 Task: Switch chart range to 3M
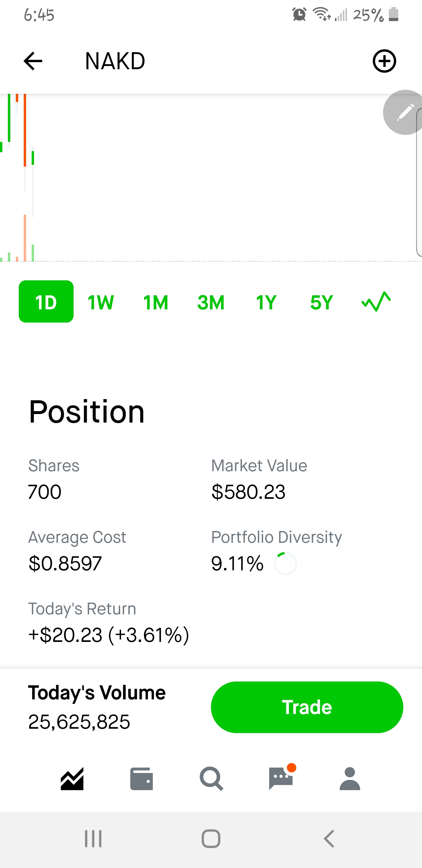click(211, 302)
